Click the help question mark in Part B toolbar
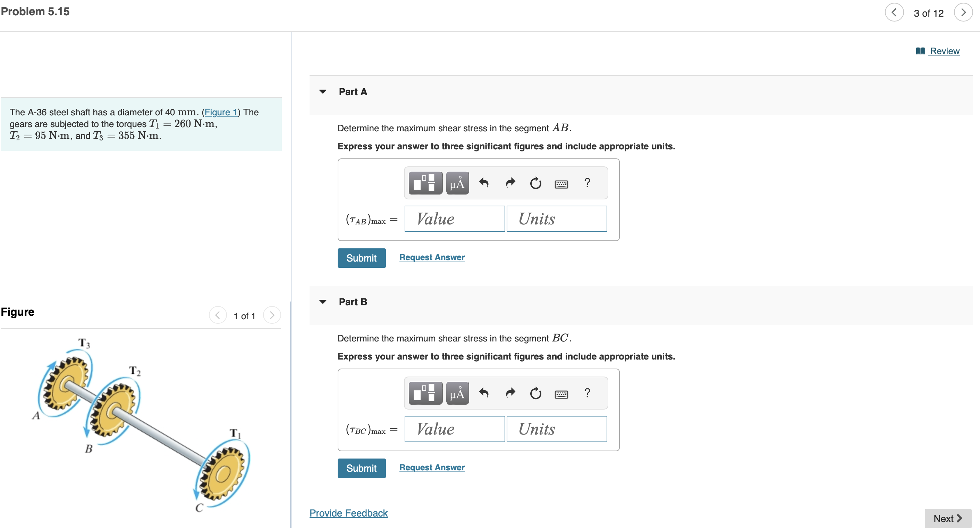Viewport: 980px width, 528px height. (x=587, y=393)
